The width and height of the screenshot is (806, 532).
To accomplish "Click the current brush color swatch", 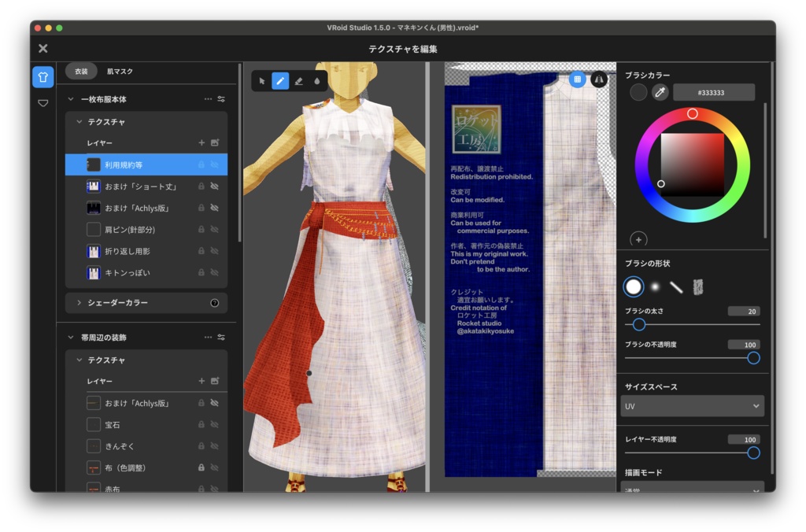I will tap(638, 93).
